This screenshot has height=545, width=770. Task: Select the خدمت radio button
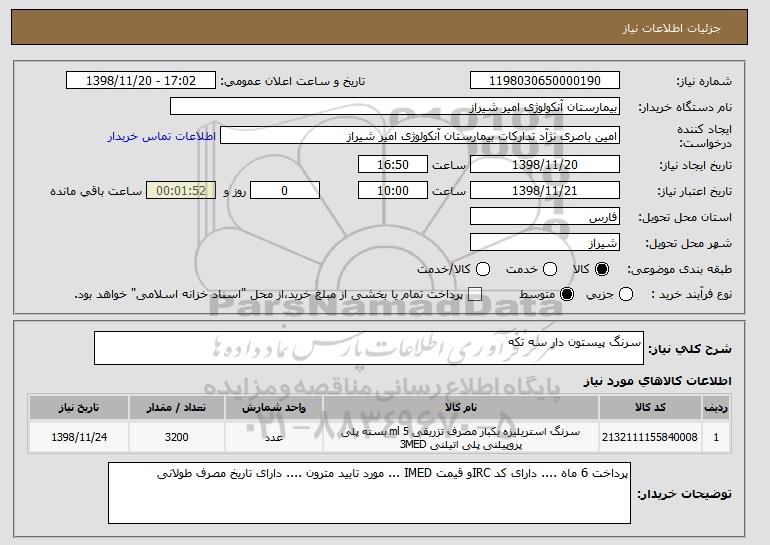click(550, 269)
